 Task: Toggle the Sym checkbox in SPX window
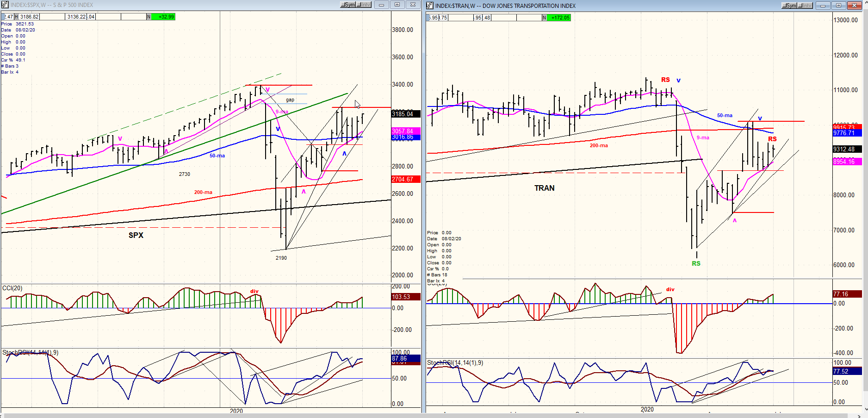348,5
